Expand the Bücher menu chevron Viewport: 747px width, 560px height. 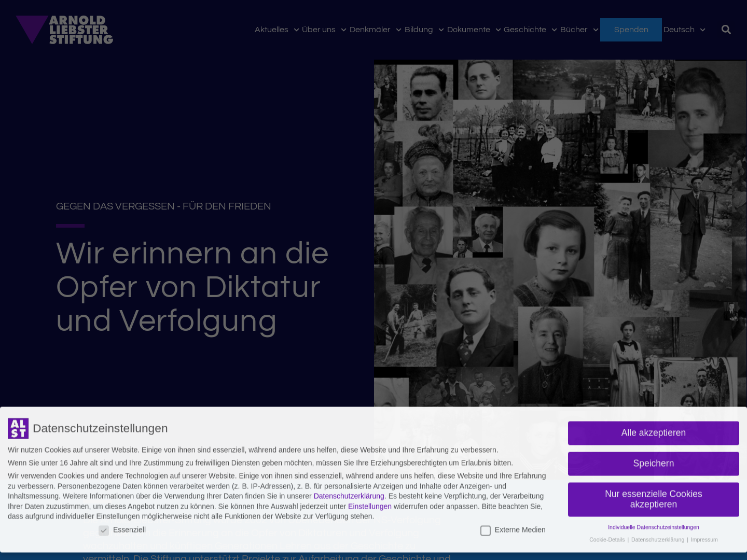(x=596, y=30)
